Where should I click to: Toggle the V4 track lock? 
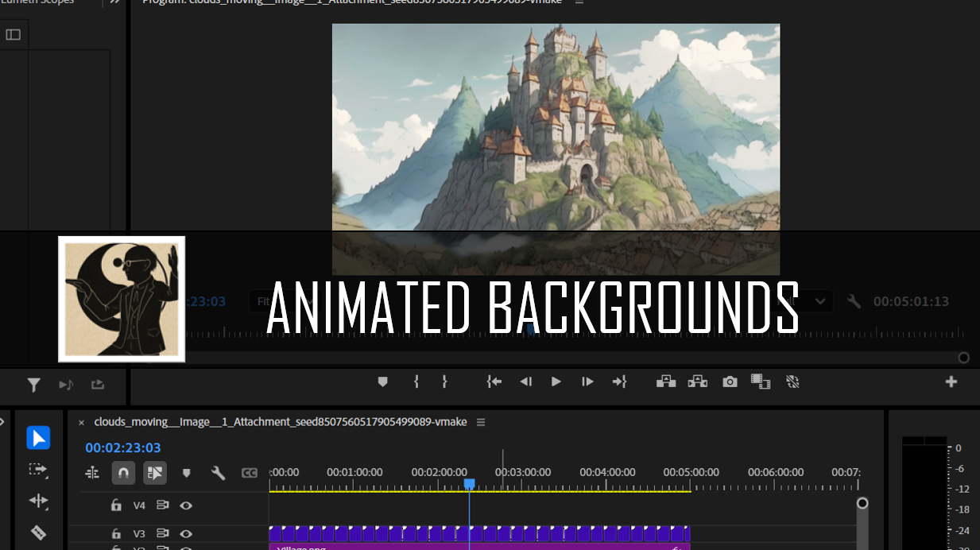click(x=116, y=505)
